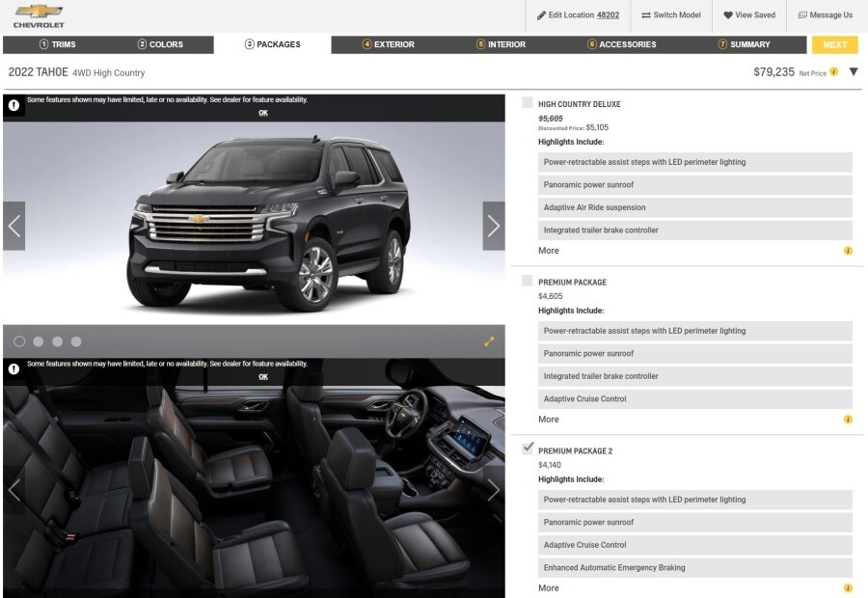Click the yellow NEXT button
The width and height of the screenshot is (868, 598).
coord(835,44)
